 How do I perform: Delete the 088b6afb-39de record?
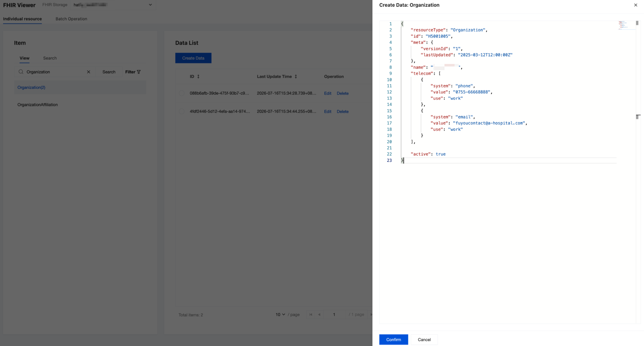(x=343, y=93)
